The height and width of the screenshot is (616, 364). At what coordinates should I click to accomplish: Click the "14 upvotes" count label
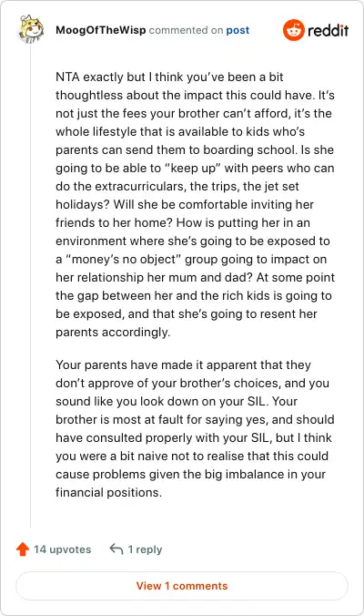tap(63, 549)
